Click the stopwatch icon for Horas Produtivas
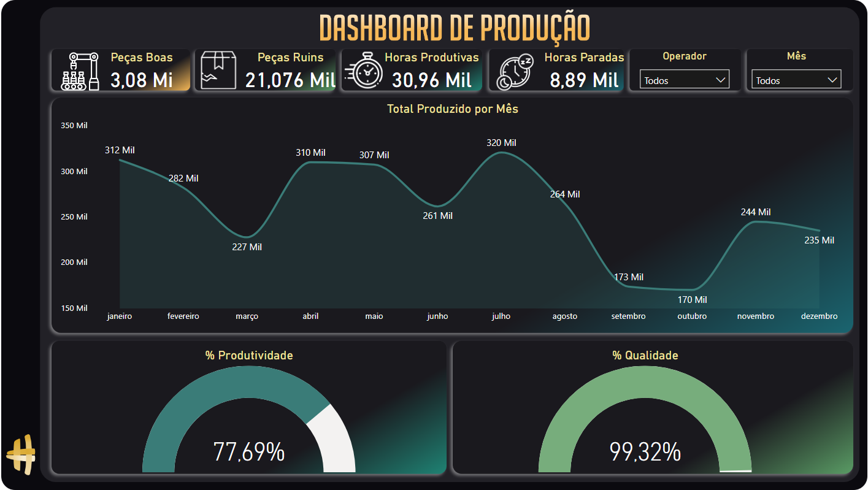868x490 pixels. (x=364, y=71)
